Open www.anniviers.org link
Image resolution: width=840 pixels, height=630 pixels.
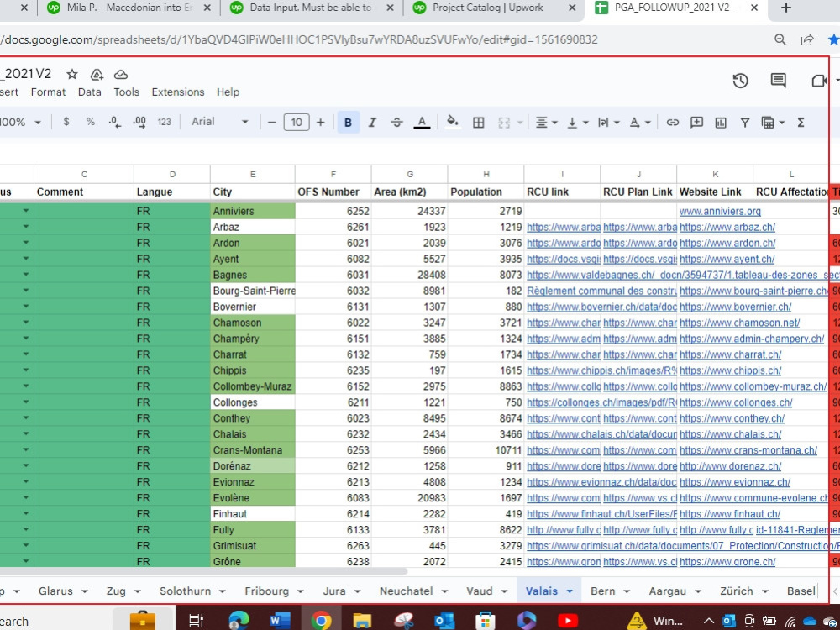tap(720, 211)
